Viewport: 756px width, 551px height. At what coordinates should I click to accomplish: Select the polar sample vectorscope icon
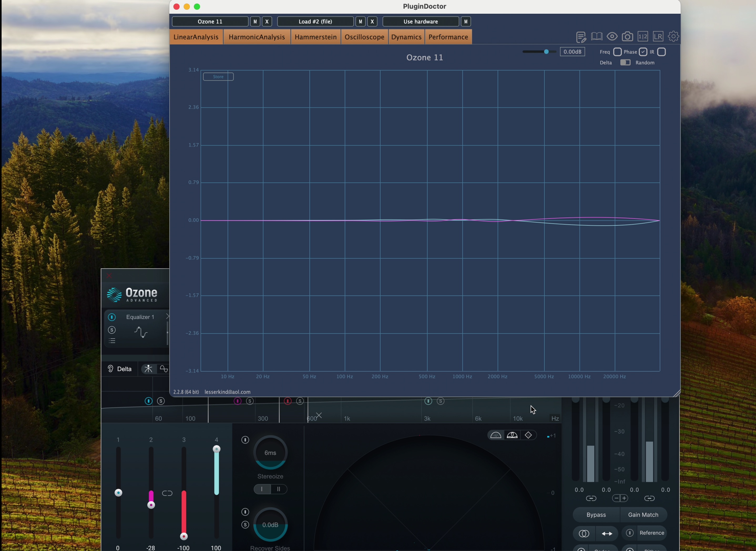click(496, 435)
